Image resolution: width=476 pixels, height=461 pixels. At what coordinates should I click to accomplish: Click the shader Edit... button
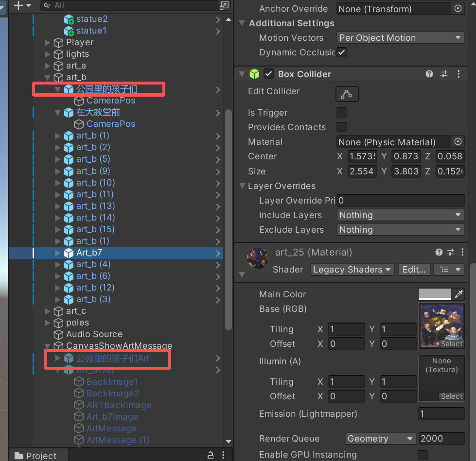(414, 269)
